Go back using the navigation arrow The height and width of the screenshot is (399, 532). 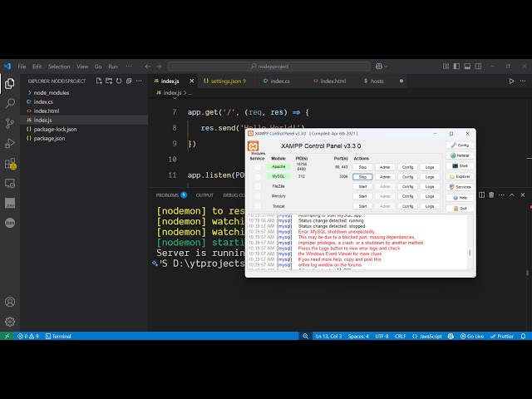[x=148, y=66]
